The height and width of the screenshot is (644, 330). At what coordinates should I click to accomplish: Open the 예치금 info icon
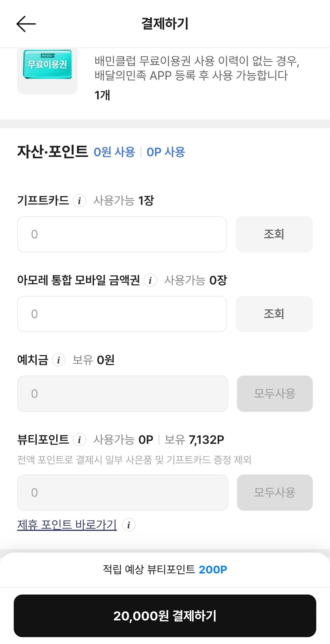tap(59, 360)
